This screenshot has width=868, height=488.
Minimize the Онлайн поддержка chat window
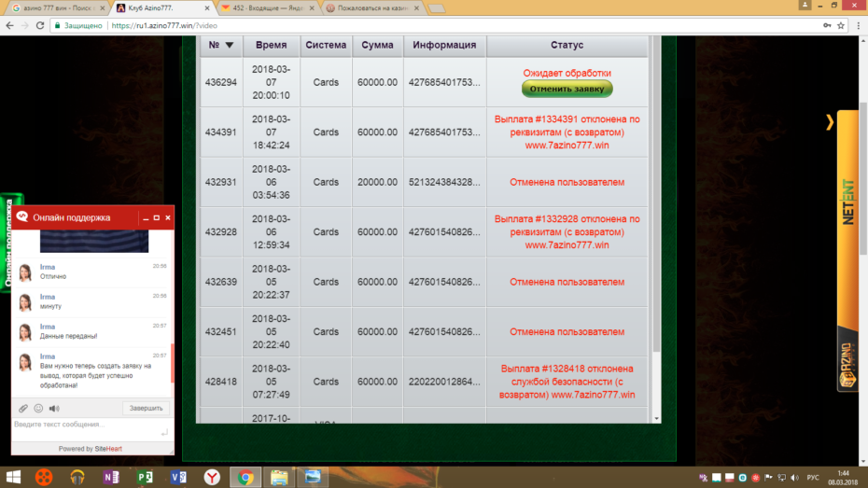(146, 218)
